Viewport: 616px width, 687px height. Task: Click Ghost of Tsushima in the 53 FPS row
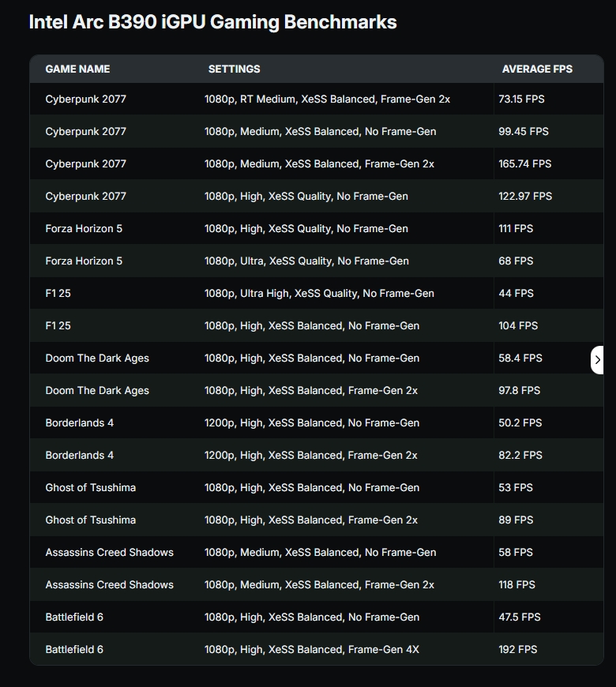pyautogui.click(x=90, y=488)
